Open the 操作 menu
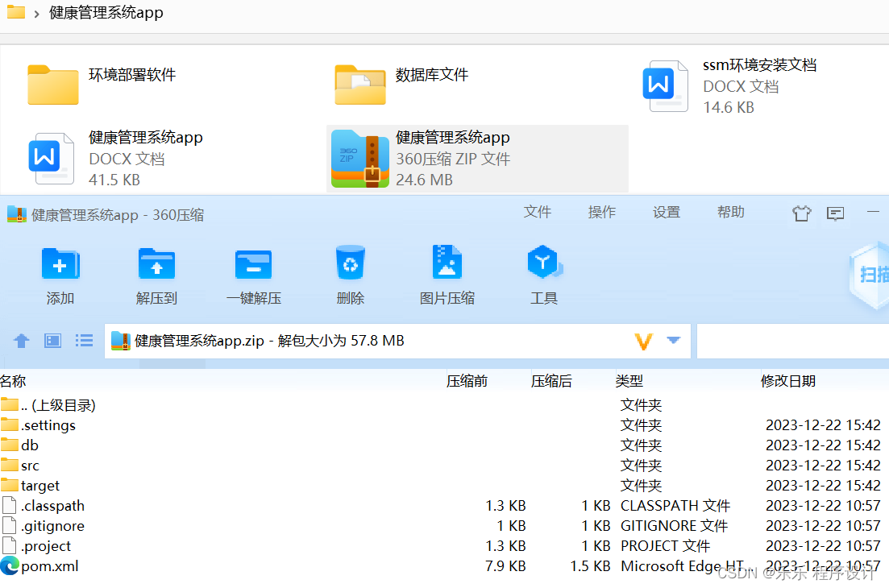 click(601, 212)
